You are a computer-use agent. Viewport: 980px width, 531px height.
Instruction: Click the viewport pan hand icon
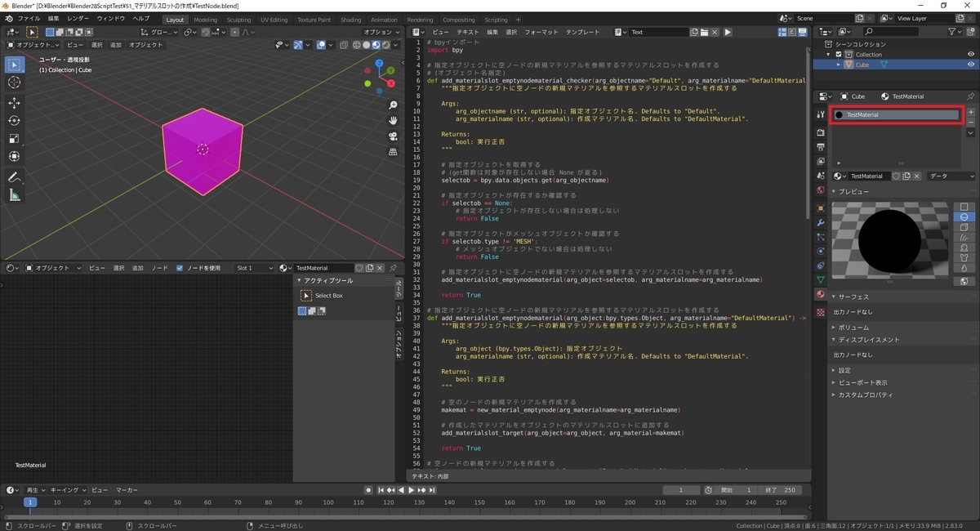point(393,121)
